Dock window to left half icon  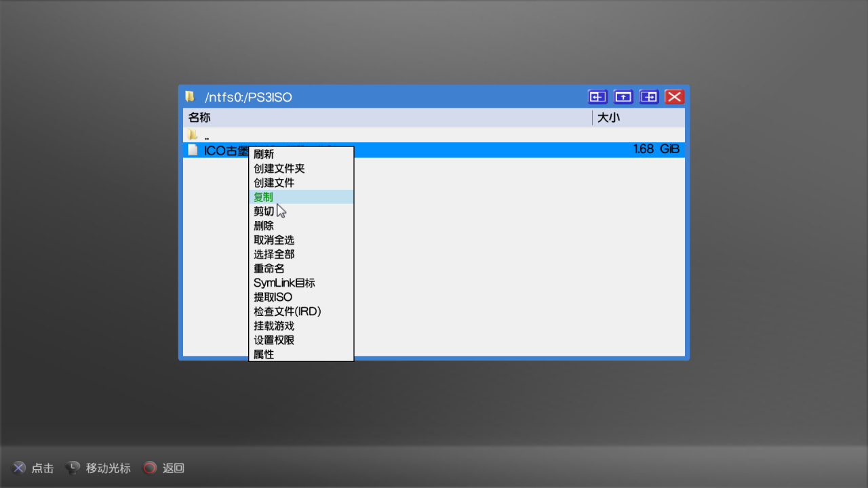597,97
